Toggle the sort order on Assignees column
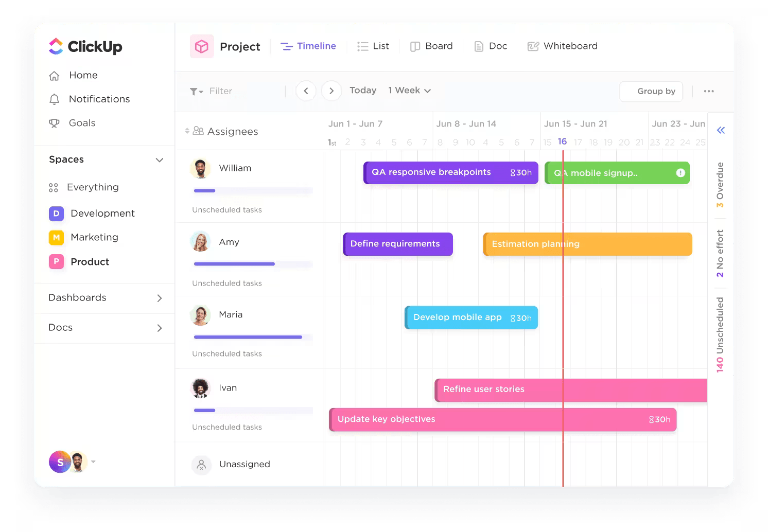This screenshot has height=532, width=768. click(x=187, y=131)
